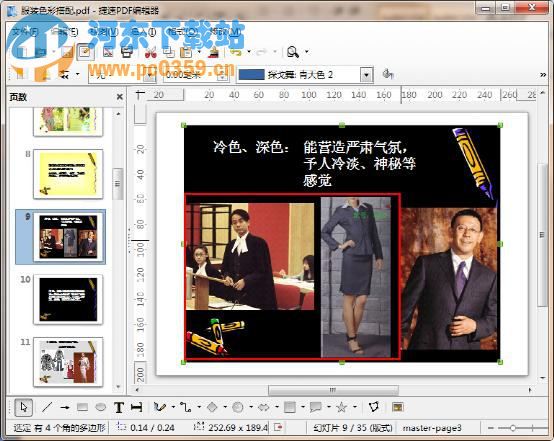This screenshot has height=441, width=554.
Task: Open the 视图(V) menu
Action: [x=104, y=32]
